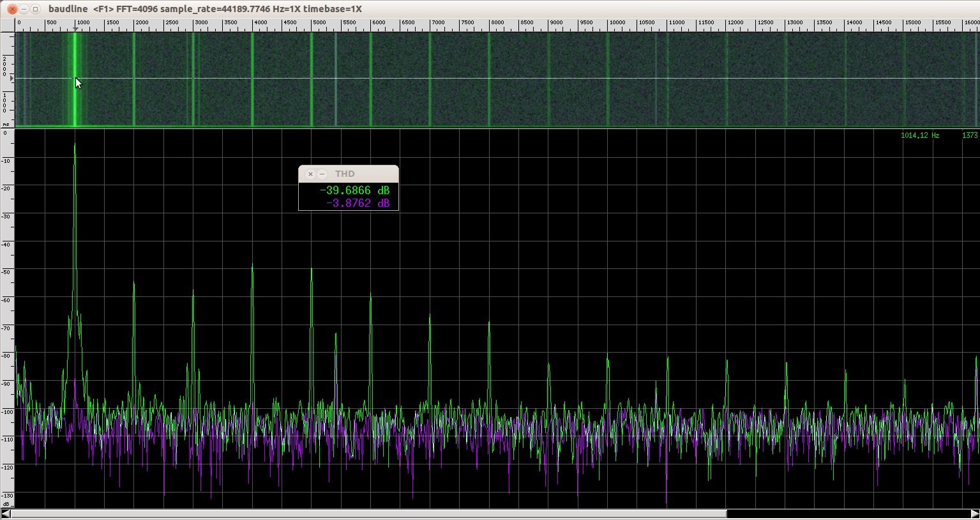
Task: Minimize the baudline main window
Action: click(x=24, y=9)
